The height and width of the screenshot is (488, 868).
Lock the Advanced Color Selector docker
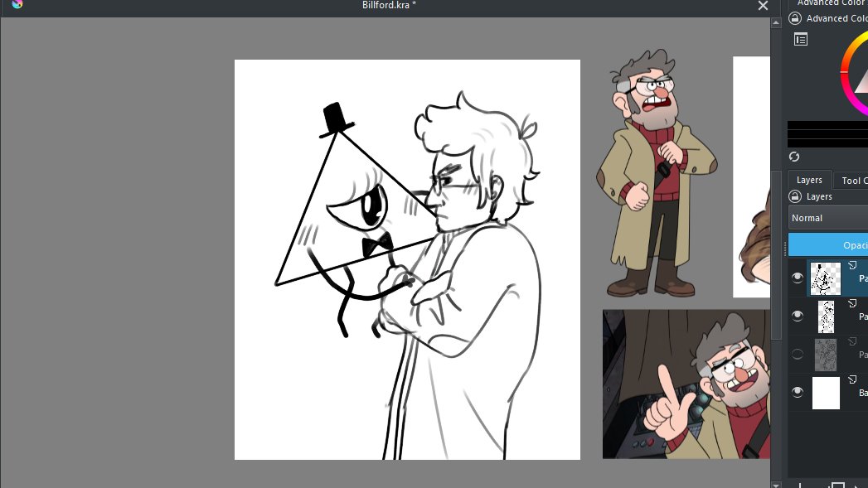click(795, 18)
